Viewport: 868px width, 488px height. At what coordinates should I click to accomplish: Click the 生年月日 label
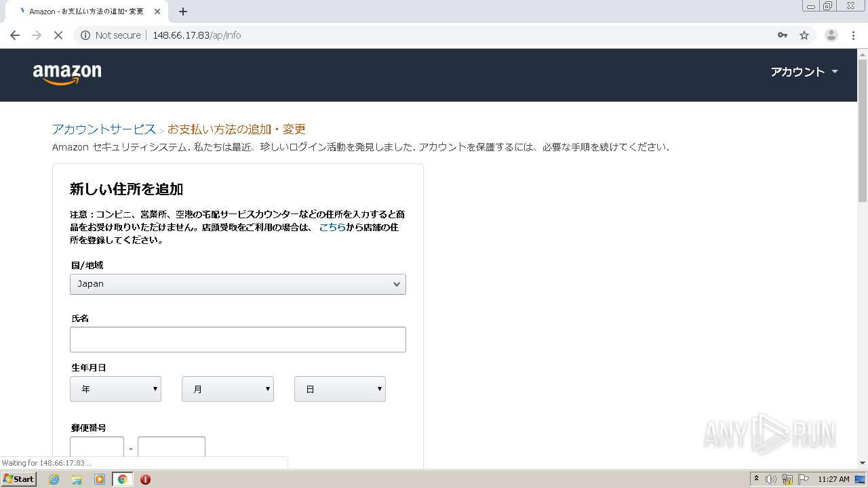89,367
